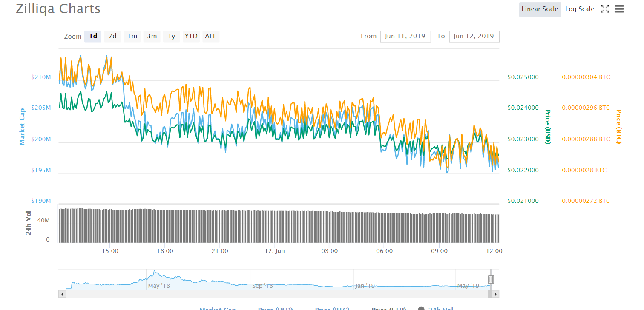The height and width of the screenshot is (310, 644).
Task: Click the navigator range handle
Action: pyautogui.click(x=491, y=279)
